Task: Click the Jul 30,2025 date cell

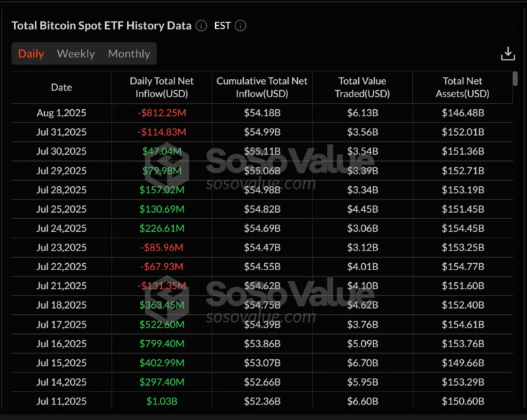Action: point(61,151)
